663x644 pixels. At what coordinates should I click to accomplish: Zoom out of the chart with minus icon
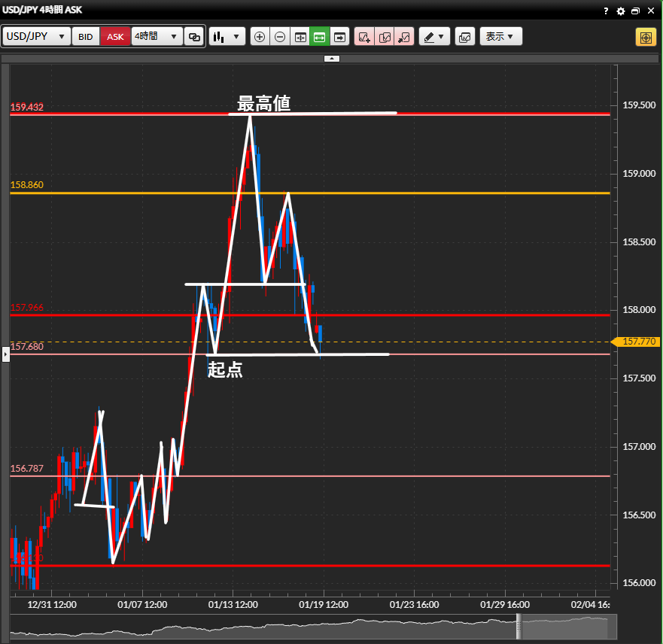tap(280, 37)
